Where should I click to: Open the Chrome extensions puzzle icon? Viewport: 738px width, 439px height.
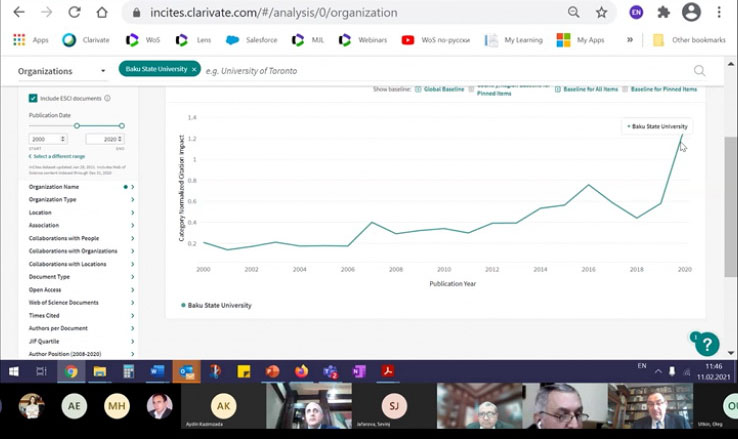663,13
